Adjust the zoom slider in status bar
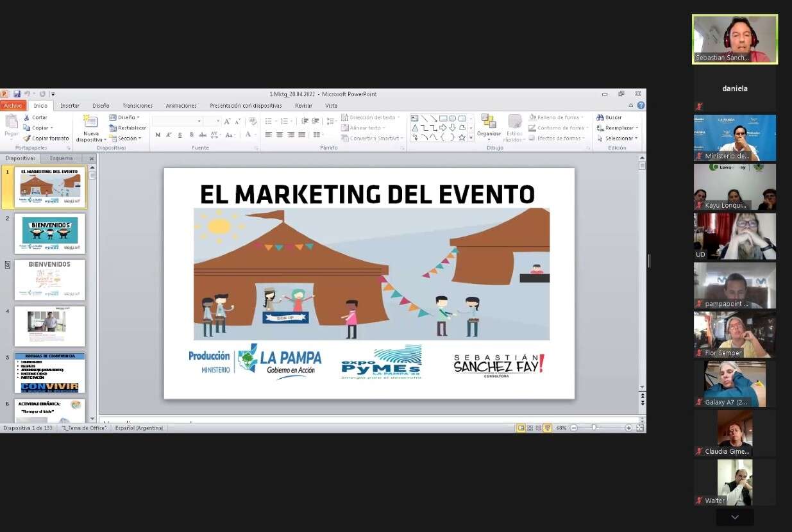This screenshot has width=792, height=532. (594, 428)
